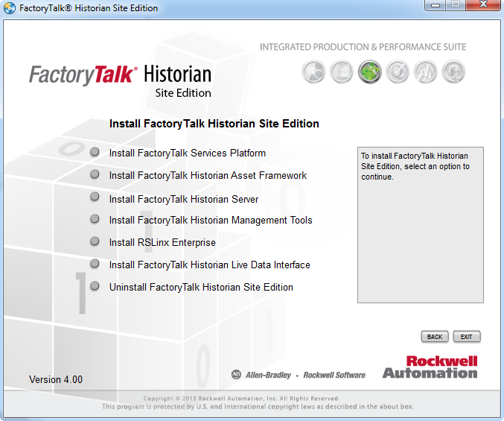Screen dimensions: 504x421
Task: Click the grey magnifying glass suite icon
Action: pos(453,72)
